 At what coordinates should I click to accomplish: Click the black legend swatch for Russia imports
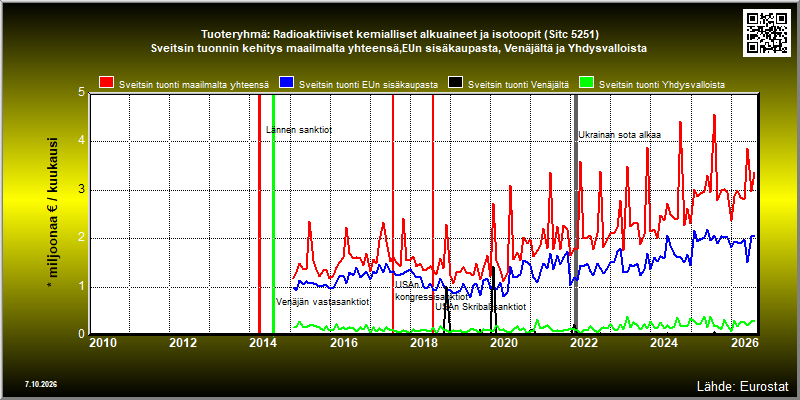pos(455,83)
